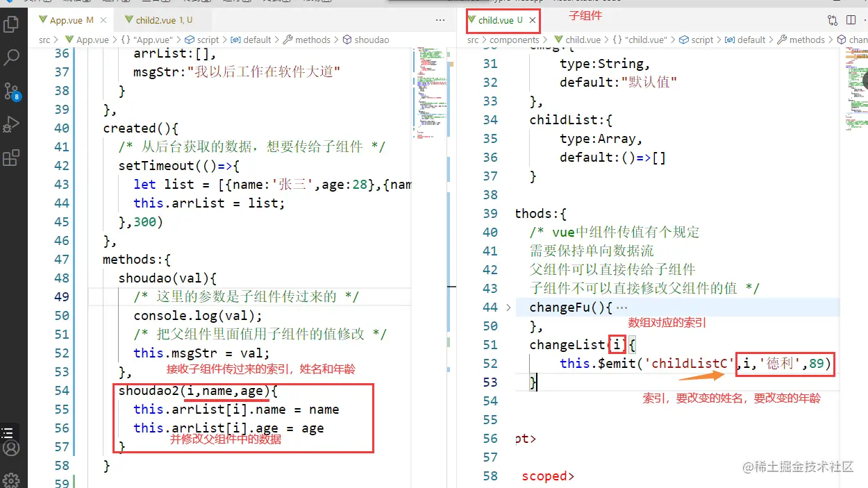868x488 pixels.
Task: Click the 'type:String,' line
Action: [605, 63]
